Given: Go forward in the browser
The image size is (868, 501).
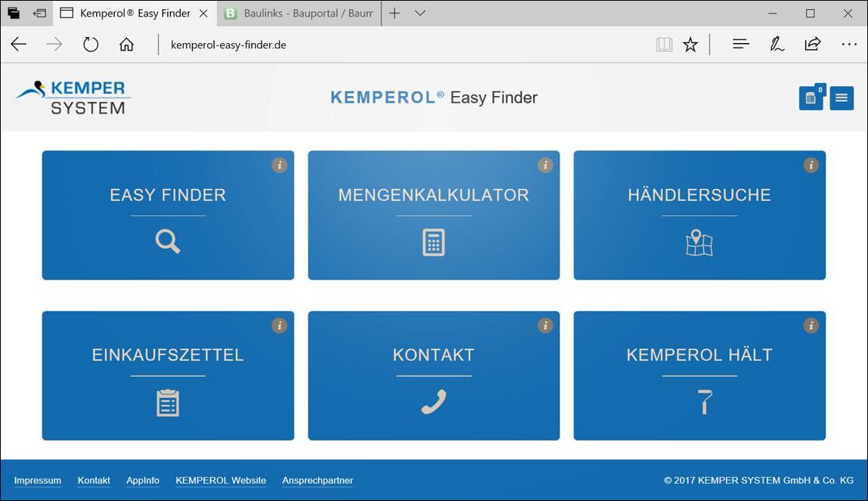Looking at the screenshot, I should 54,45.
